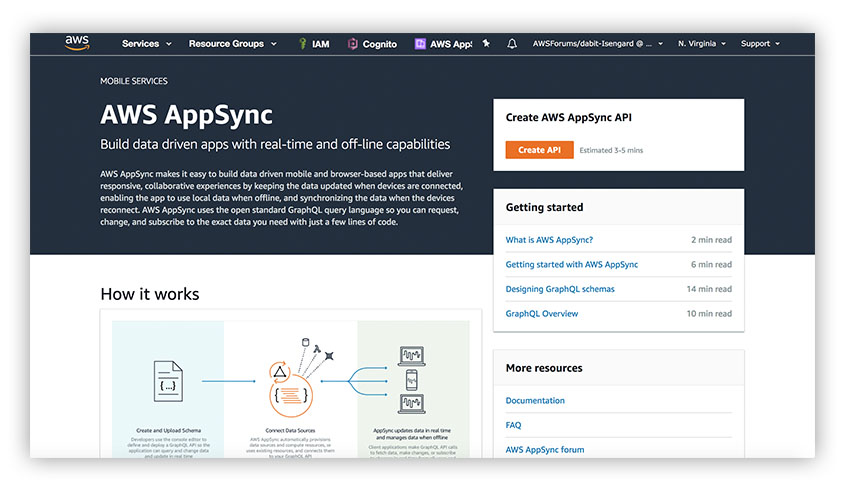
Task: Click the 2 min read text
Action: tap(711, 240)
